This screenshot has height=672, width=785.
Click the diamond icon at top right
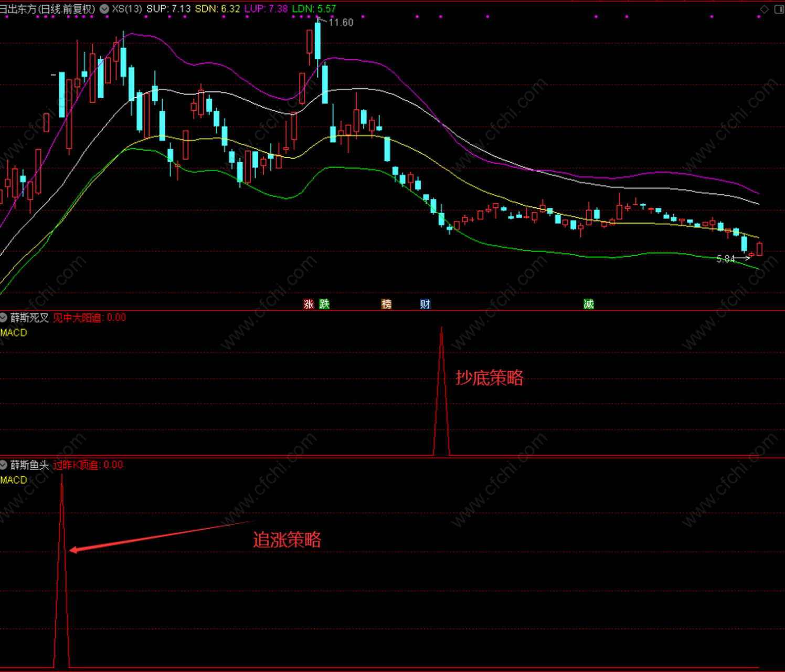click(x=764, y=9)
